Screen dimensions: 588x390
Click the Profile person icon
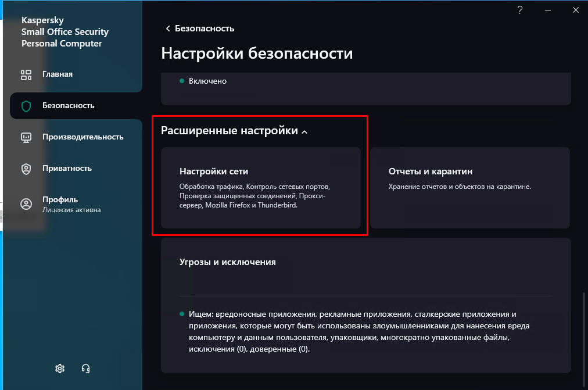tap(26, 204)
